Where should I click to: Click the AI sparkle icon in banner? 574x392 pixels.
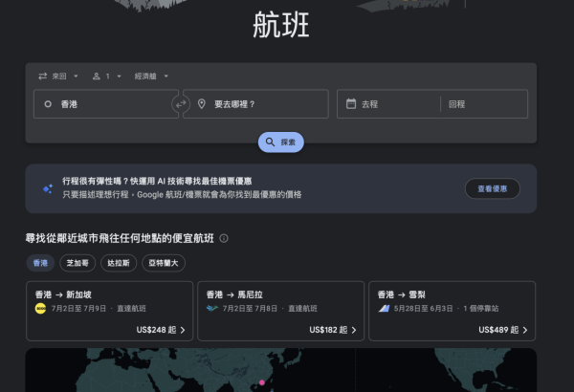coord(47,188)
